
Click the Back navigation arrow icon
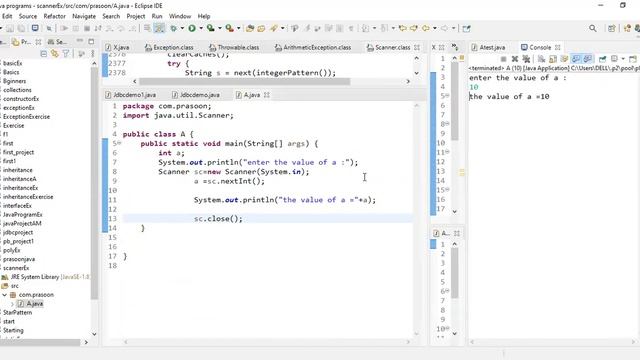(x=426, y=28)
